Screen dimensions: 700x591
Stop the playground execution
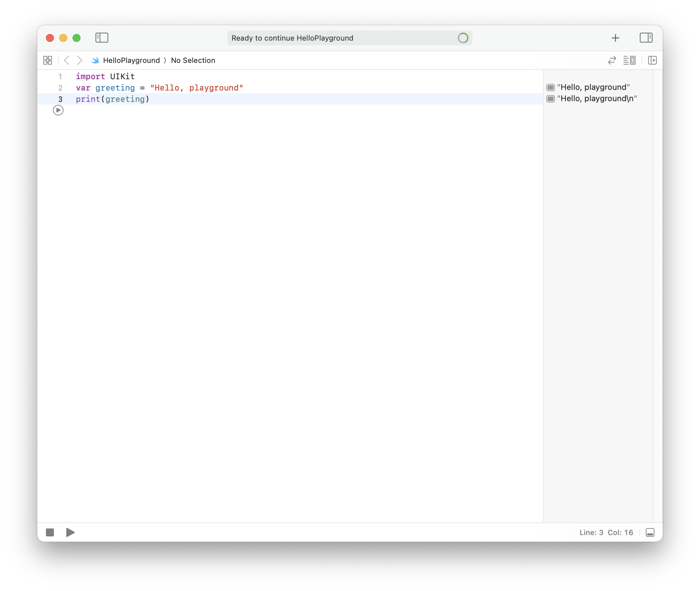(x=50, y=532)
